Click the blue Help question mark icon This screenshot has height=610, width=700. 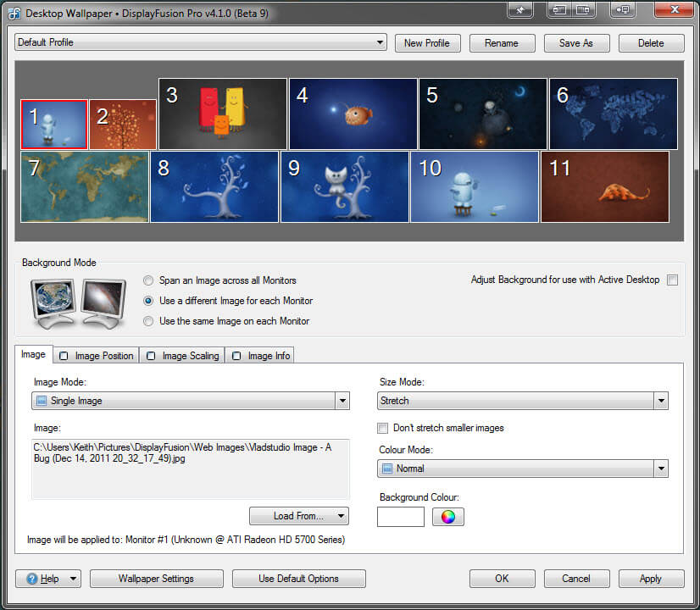[x=32, y=579]
